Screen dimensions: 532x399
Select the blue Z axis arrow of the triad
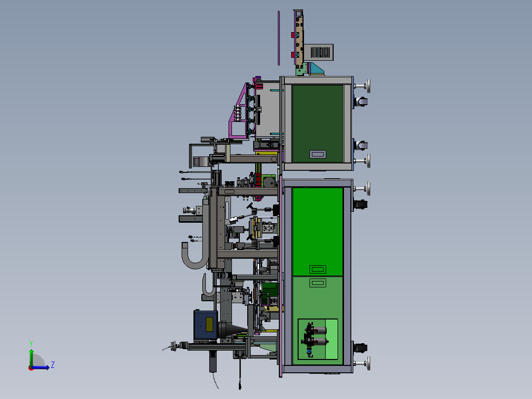click(40, 368)
